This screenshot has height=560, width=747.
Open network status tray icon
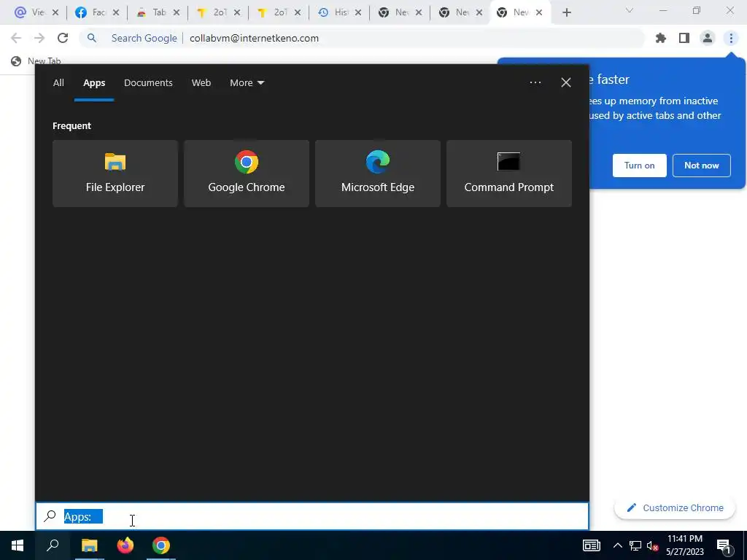pos(635,545)
